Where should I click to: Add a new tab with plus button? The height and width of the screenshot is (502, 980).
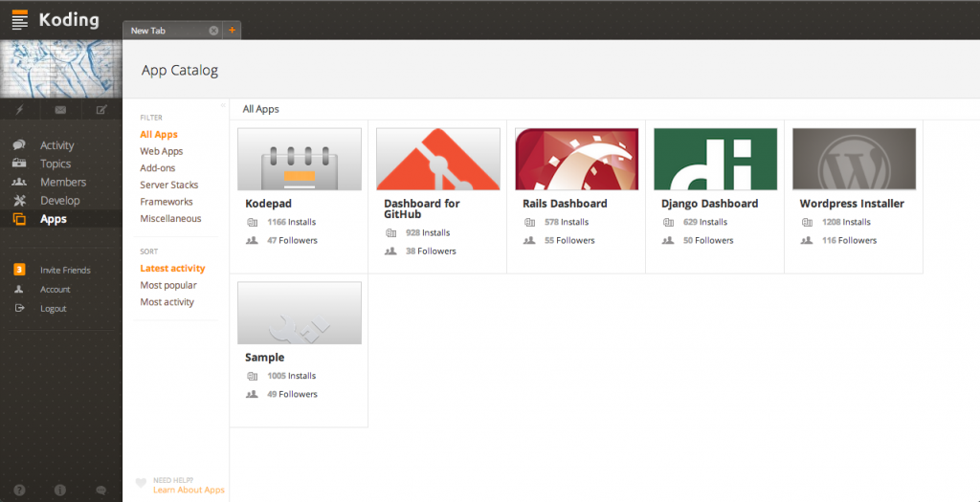pyautogui.click(x=232, y=30)
